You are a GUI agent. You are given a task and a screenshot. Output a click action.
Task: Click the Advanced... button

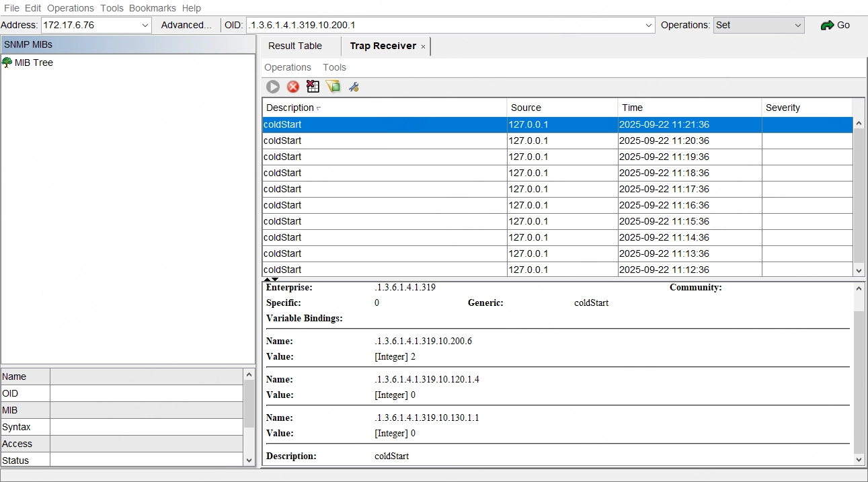click(x=186, y=25)
